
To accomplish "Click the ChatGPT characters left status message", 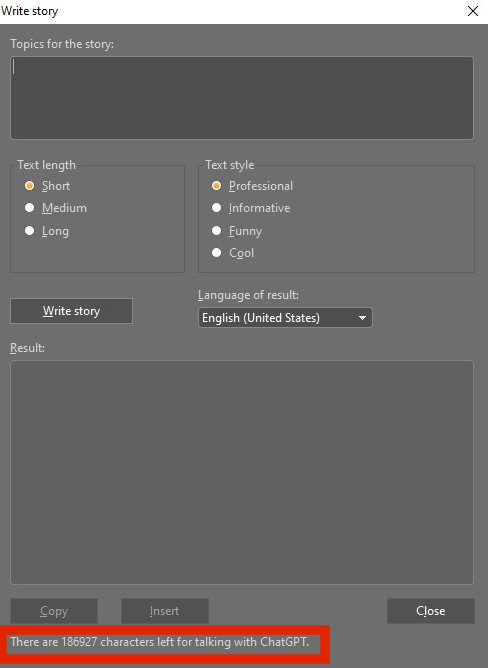I will (x=159, y=642).
